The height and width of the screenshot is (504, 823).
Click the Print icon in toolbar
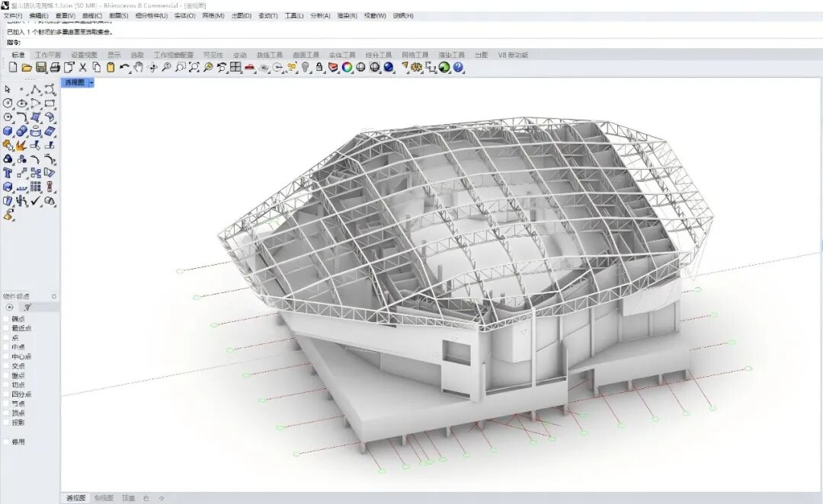pos(55,68)
